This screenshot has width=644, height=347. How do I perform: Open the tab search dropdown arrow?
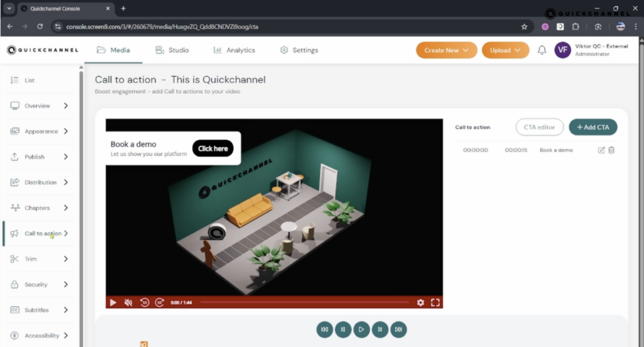pyautogui.click(x=9, y=8)
